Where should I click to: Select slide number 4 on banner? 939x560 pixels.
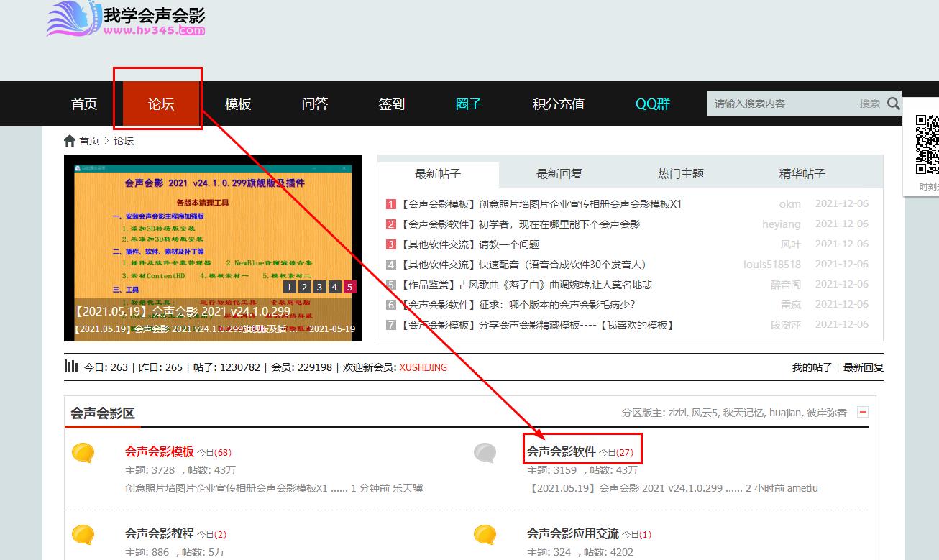(x=334, y=287)
